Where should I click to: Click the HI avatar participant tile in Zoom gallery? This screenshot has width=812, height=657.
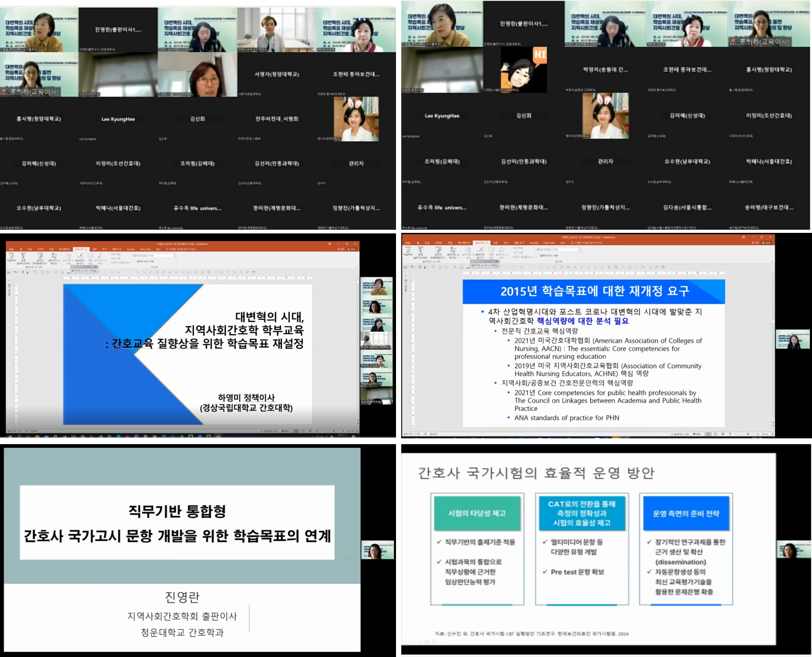click(523, 70)
